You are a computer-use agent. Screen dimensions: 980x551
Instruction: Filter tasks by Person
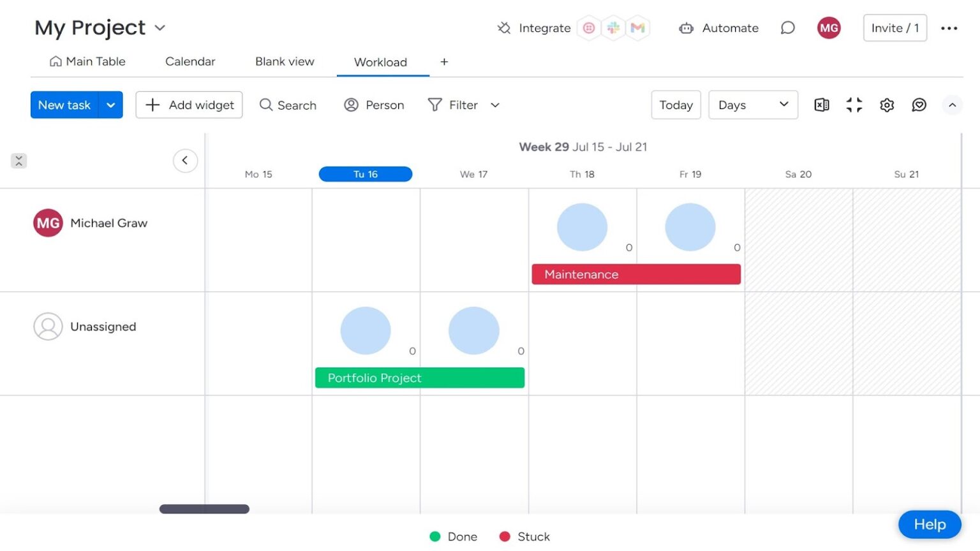pos(374,105)
